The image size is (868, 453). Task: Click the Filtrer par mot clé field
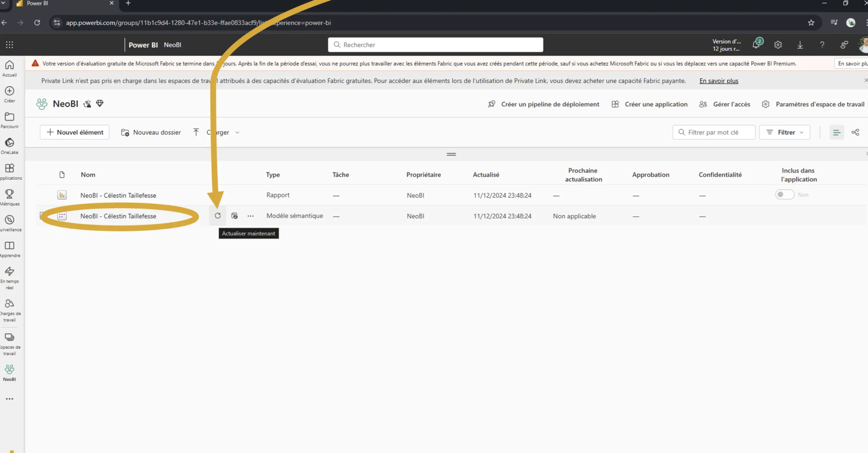coord(714,132)
